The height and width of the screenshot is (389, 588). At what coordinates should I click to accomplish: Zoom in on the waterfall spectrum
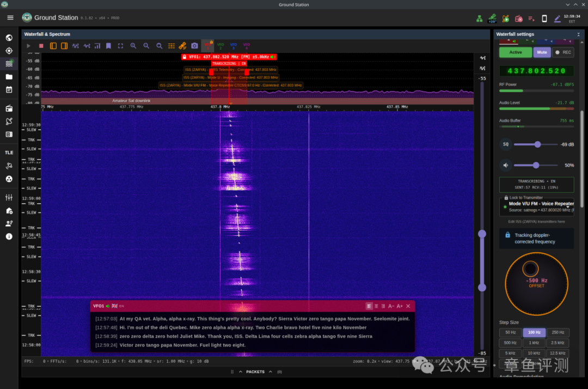(x=133, y=46)
